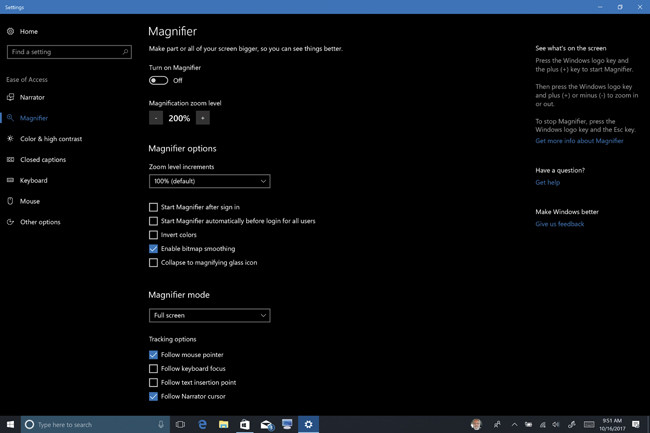This screenshot has width=650, height=433.
Task: Open Task View from taskbar
Action: pyautogui.click(x=180, y=424)
